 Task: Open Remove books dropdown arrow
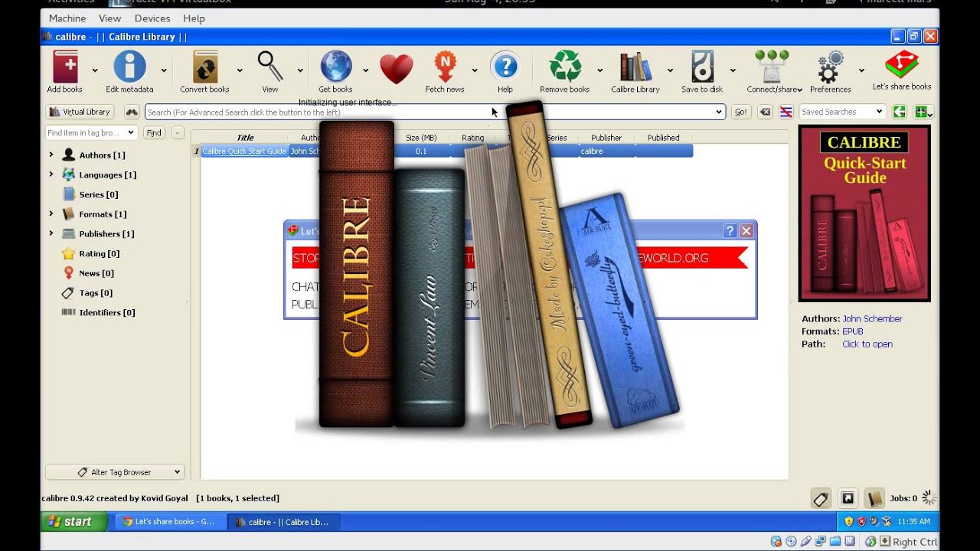tap(599, 70)
